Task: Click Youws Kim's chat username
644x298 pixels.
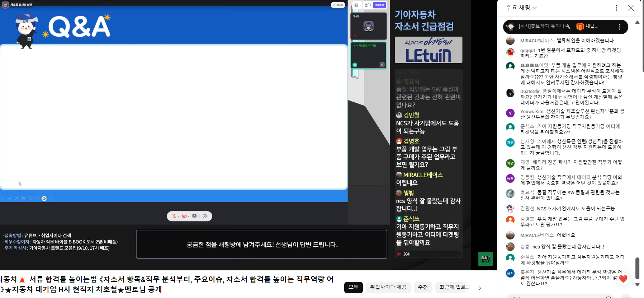Action: click(x=532, y=112)
